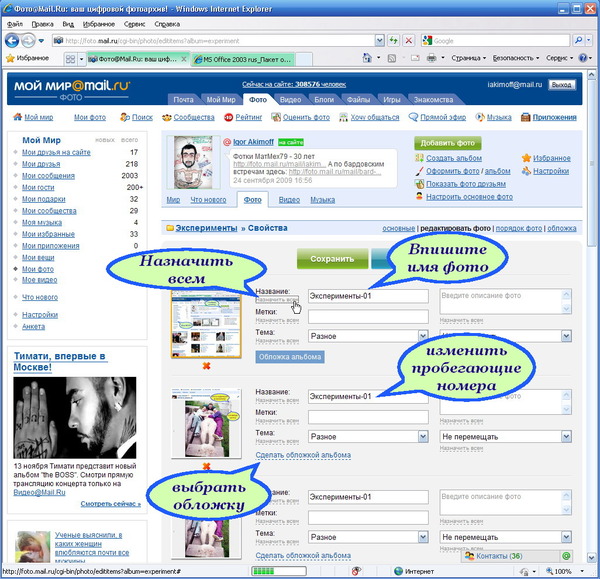Switch to MS Office 2003 browser tab
Viewport: 600px width, 579px height.
pos(243,59)
